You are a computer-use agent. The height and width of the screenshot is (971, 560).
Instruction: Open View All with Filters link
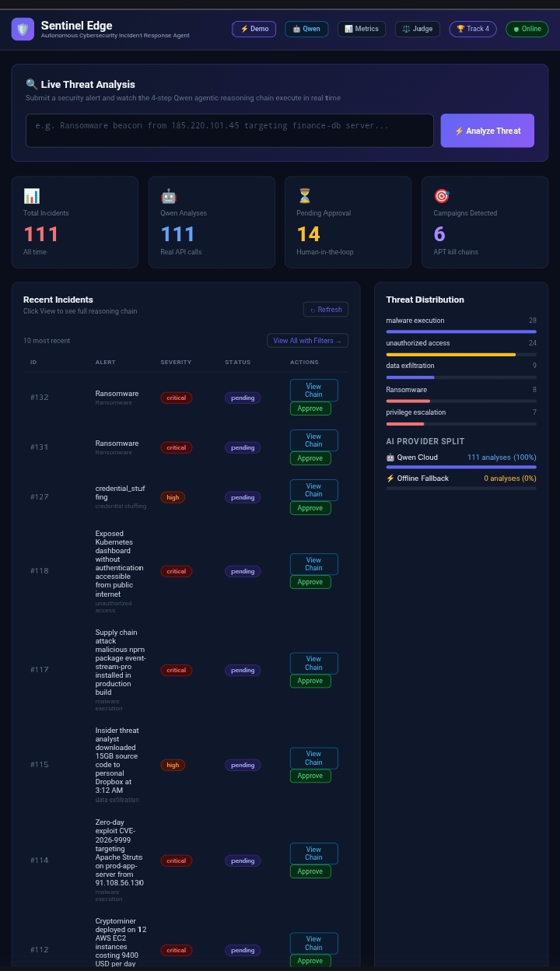coord(307,341)
